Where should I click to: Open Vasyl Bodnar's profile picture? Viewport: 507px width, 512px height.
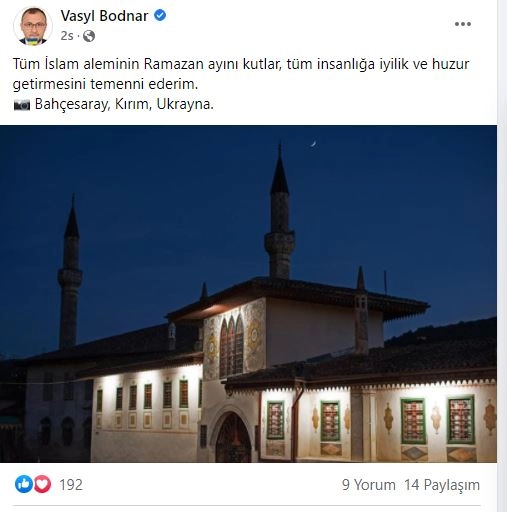(33, 26)
